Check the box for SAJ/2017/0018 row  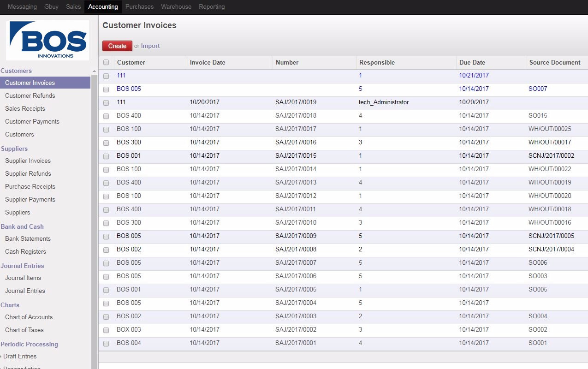click(106, 116)
